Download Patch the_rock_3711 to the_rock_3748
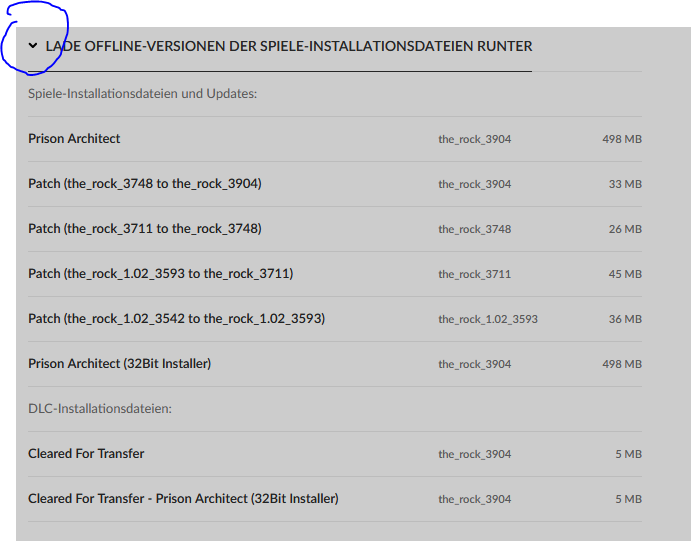691x541 pixels. tap(145, 229)
